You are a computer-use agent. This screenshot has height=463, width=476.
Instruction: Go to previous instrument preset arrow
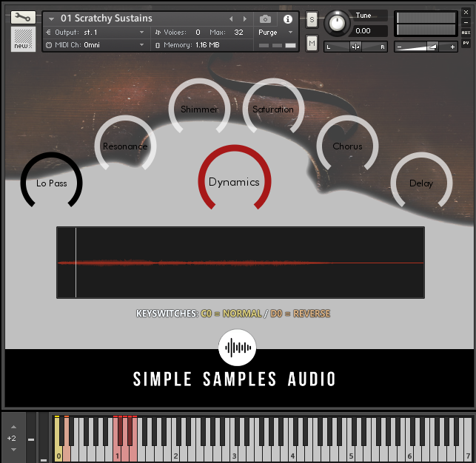click(x=231, y=18)
